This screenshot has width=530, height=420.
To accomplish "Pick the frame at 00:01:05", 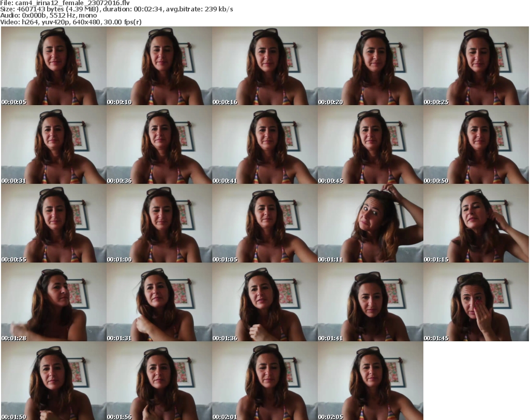I will [264, 224].
